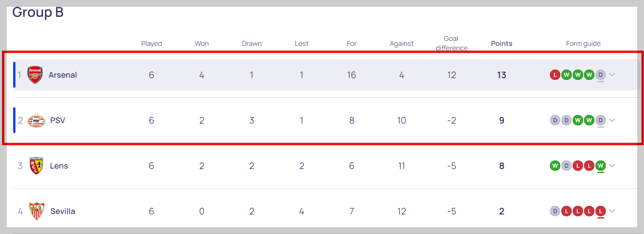The height and width of the screenshot is (234, 644).
Task: Click the Arsenal club crest
Action: [35, 75]
